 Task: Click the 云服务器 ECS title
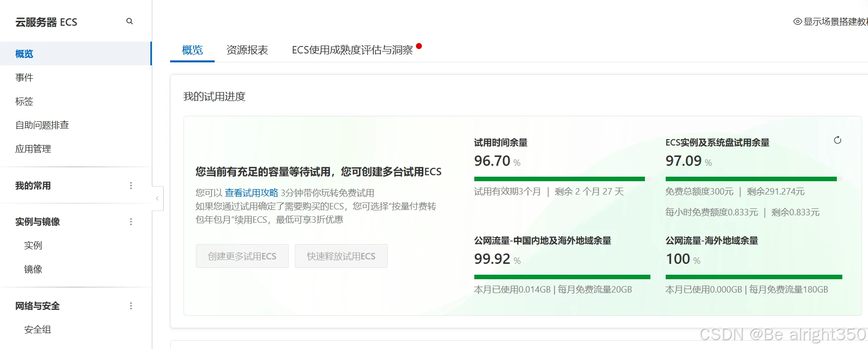(46, 22)
